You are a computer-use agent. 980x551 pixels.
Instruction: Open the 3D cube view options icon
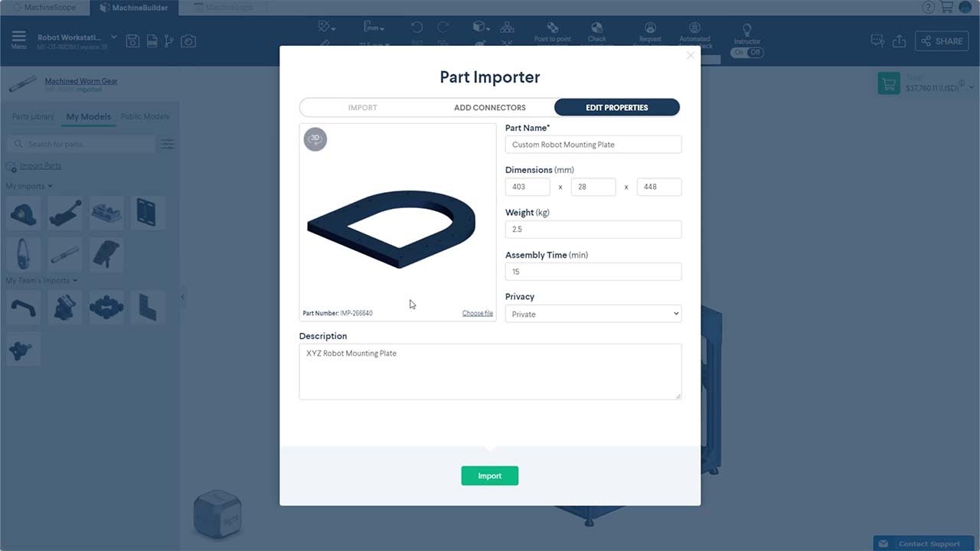click(x=481, y=28)
